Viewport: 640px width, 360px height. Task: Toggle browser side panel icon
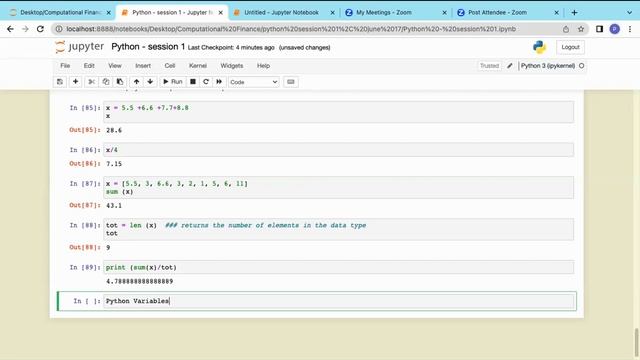pos(599,29)
